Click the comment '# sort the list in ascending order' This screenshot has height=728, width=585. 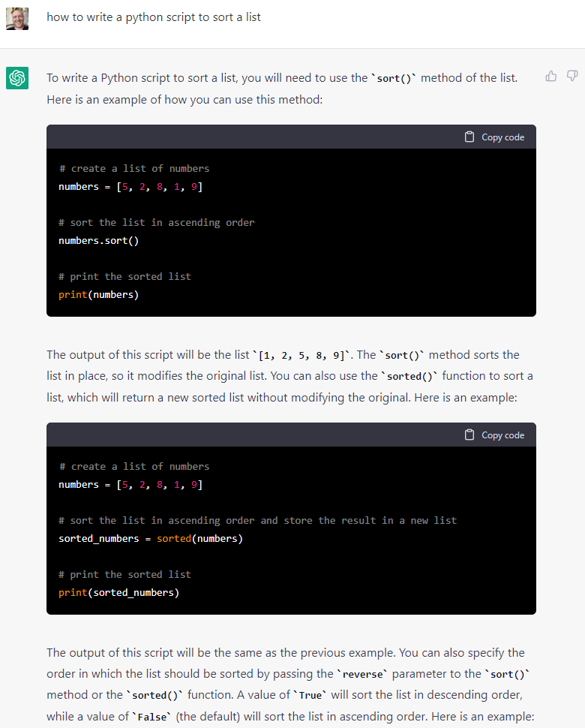pos(156,222)
